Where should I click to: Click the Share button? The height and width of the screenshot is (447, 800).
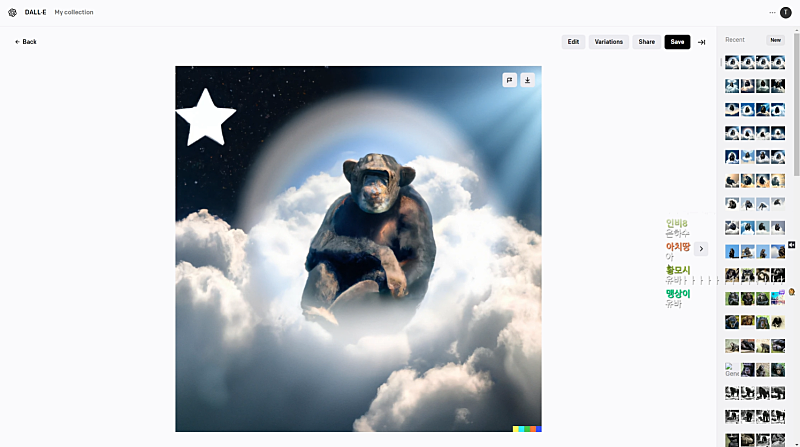tap(646, 42)
